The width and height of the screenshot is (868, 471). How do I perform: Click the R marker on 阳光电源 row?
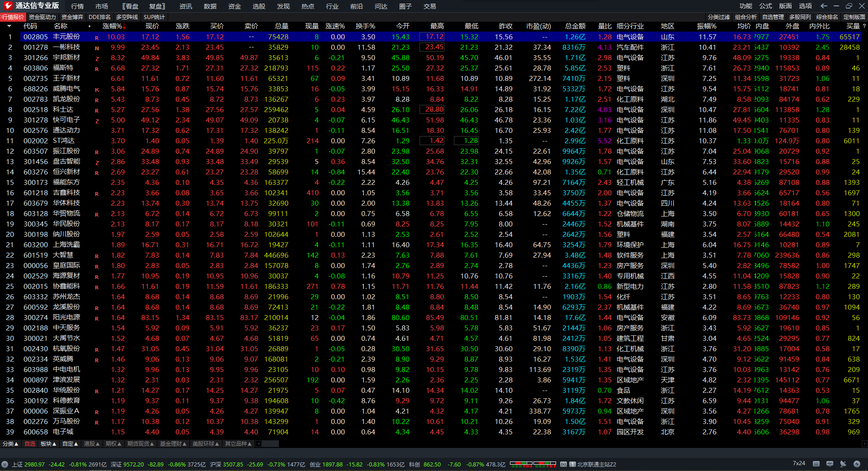97,319
